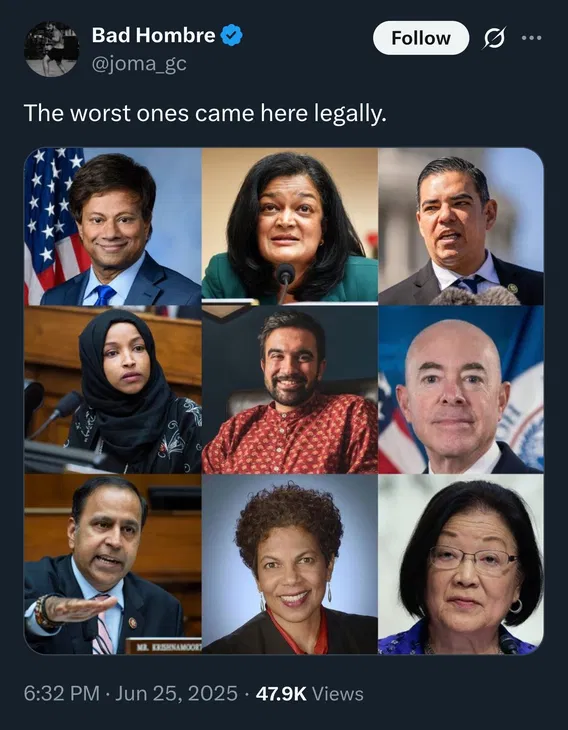The image size is (568, 730).
Task: Open the three-dot more options menu
Action: coord(532,38)
